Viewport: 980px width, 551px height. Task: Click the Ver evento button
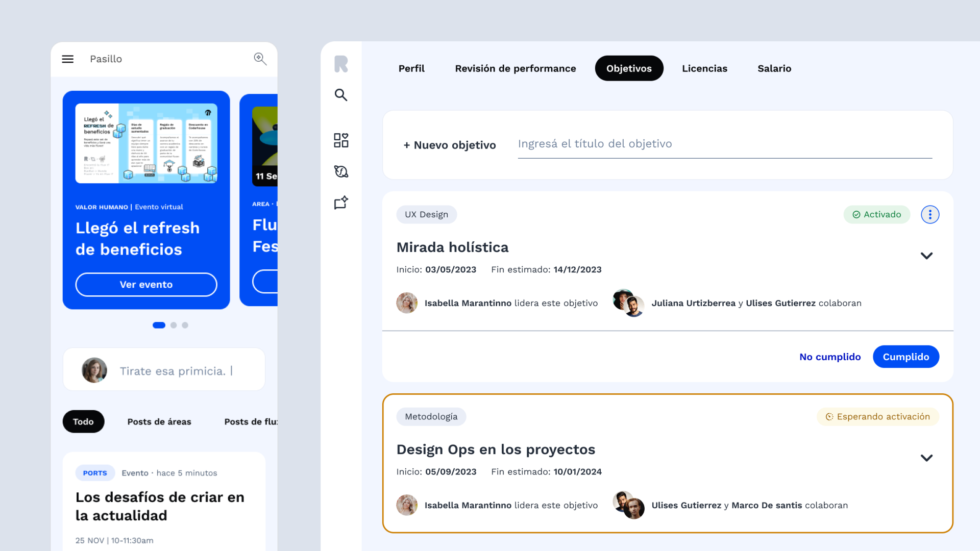146,285
